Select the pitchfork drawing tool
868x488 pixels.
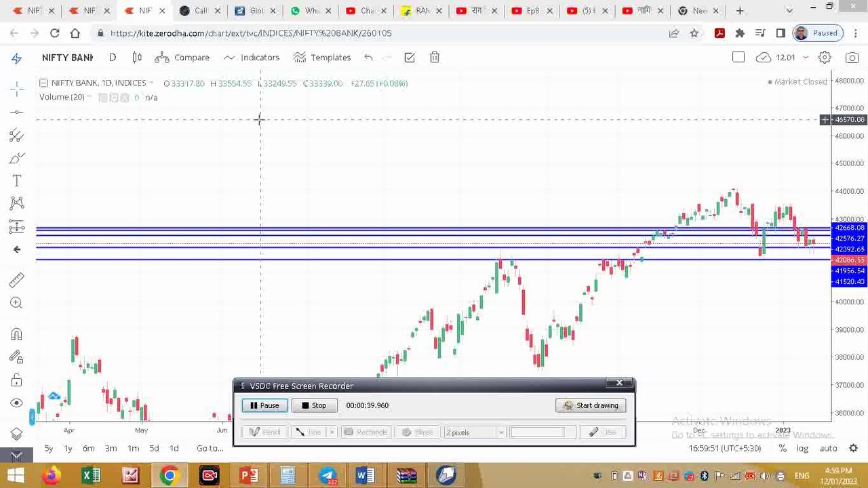coord(17,136)
